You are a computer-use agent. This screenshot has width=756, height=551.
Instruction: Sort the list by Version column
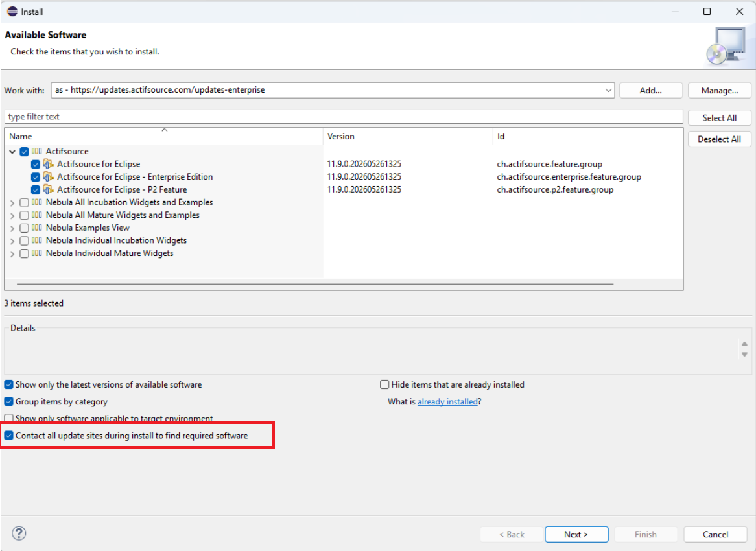click(x=408, y=136)
